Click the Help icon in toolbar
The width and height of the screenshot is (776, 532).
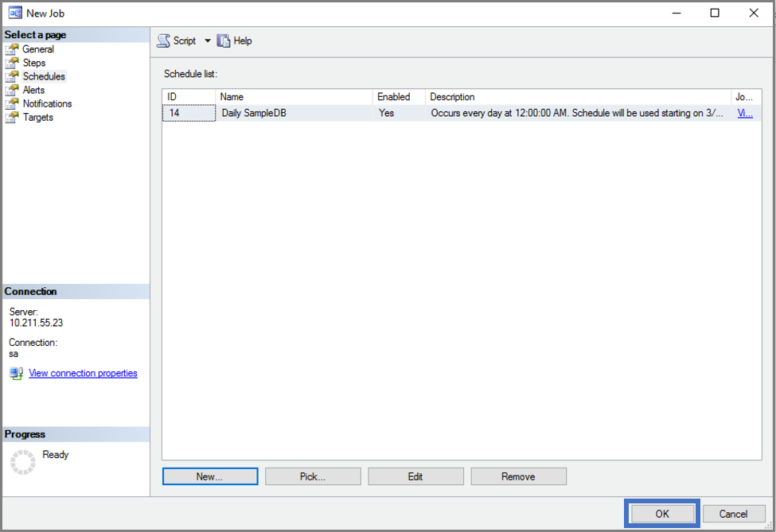224,41
